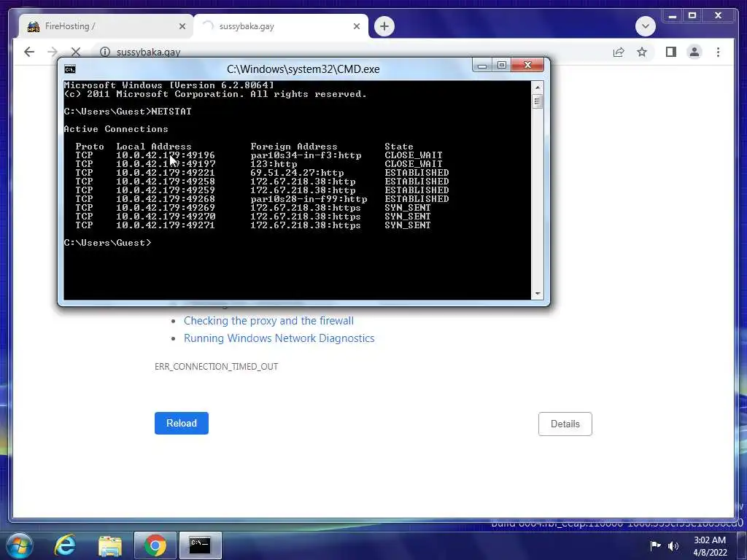Maximize the Chrome window
This screenshot has height=560, width=747.
click(692, 16)
